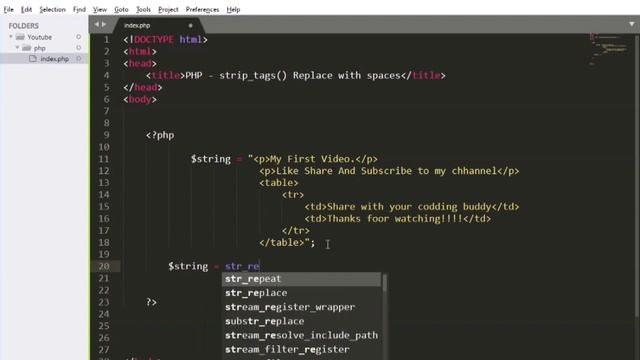This screenshot has height=360, width=640.
Task: Open the Selection menu
Action: [x=52, y=9]
